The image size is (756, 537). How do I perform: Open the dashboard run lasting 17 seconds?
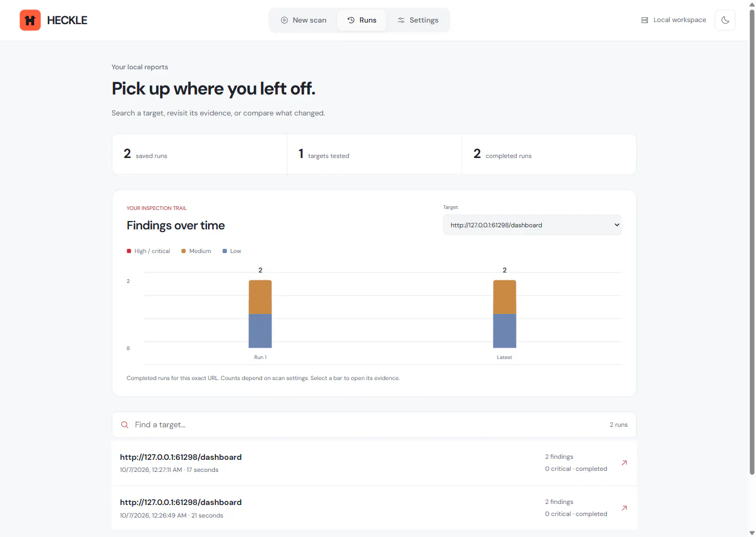pos(374,463)
